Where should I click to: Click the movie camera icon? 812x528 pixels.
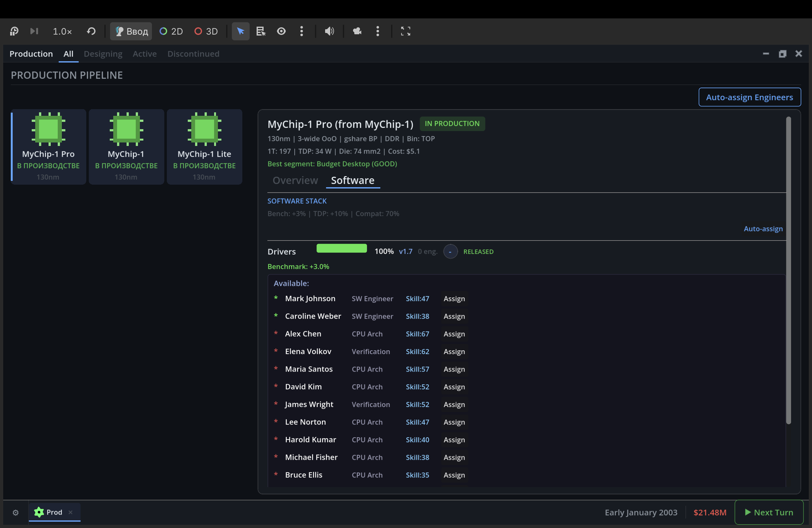[357, 31]
